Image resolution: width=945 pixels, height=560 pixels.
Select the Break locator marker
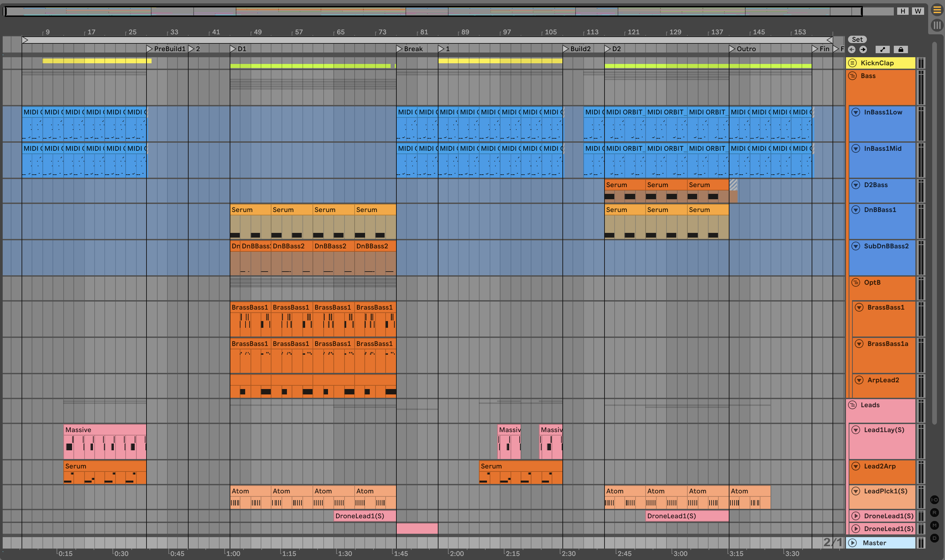(x=399, y=49)
